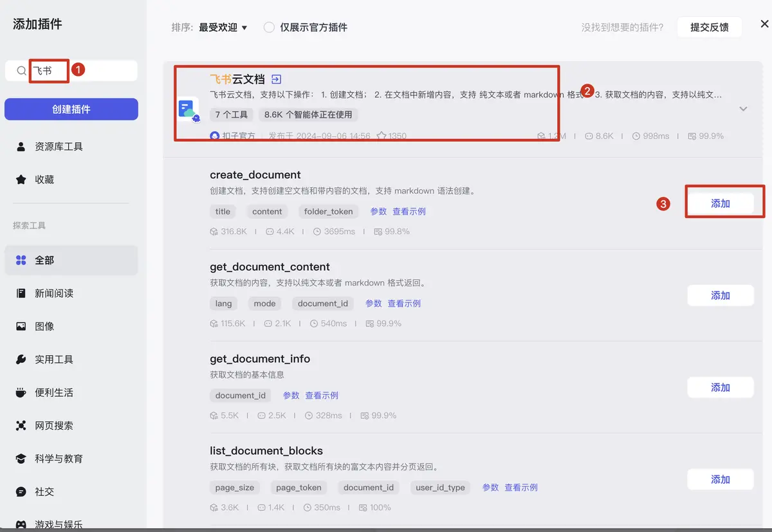
Task: Click the user_id_type parameter tag
Action: pyautogui.click(x=440, y=487)
